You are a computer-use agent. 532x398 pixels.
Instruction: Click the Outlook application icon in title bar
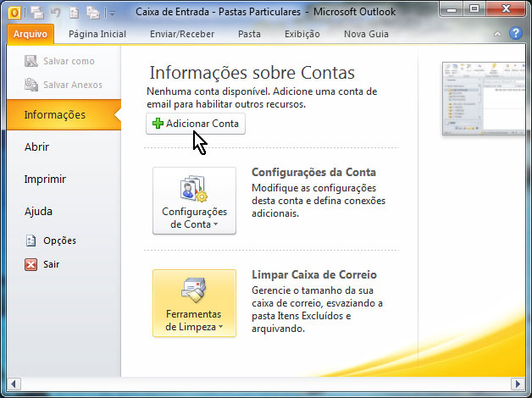pos(14,13)
